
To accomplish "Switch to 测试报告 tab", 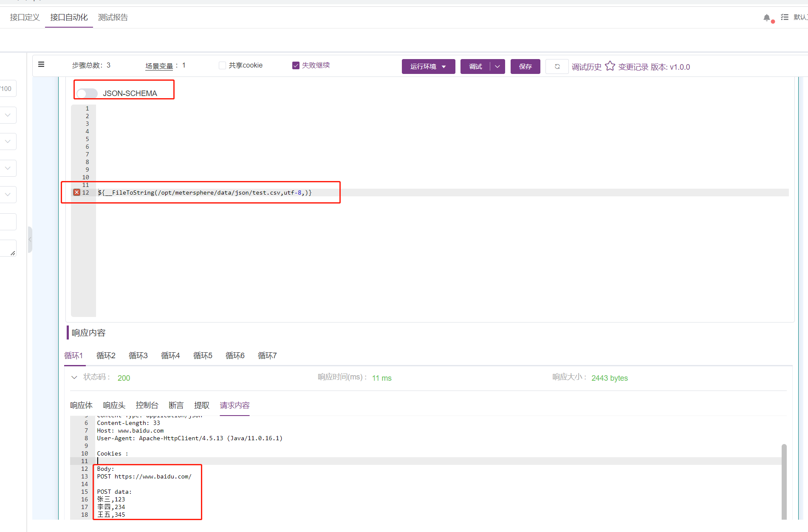I will point(113,17).
